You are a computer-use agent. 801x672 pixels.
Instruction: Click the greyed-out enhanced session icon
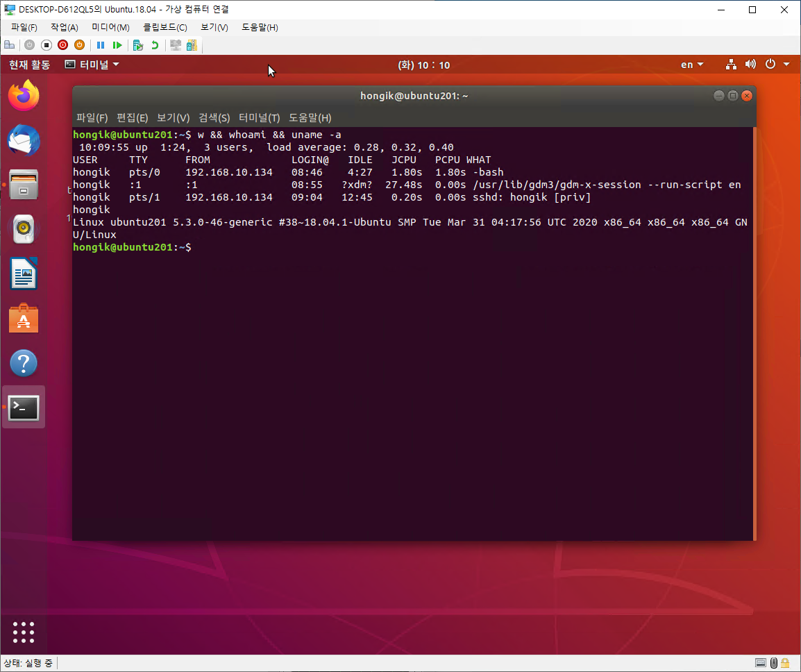tap(176, 45)
